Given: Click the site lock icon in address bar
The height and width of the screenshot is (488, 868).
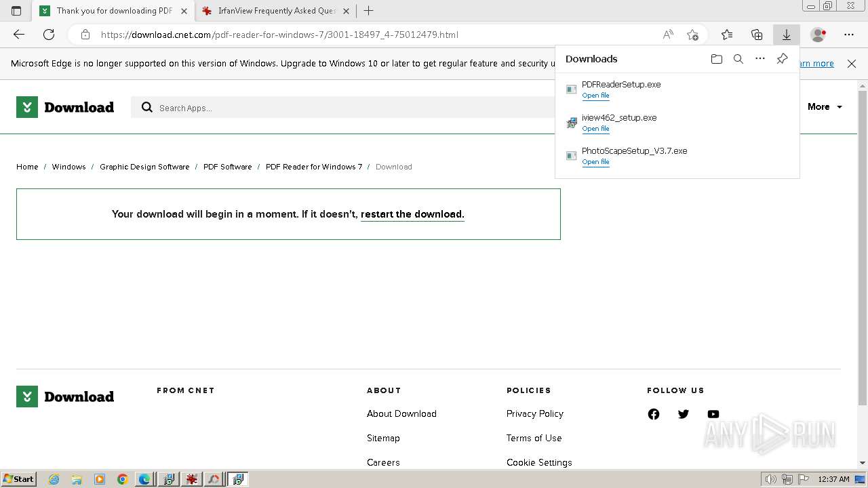Looking at the screenshot, I should pos(85,35).
